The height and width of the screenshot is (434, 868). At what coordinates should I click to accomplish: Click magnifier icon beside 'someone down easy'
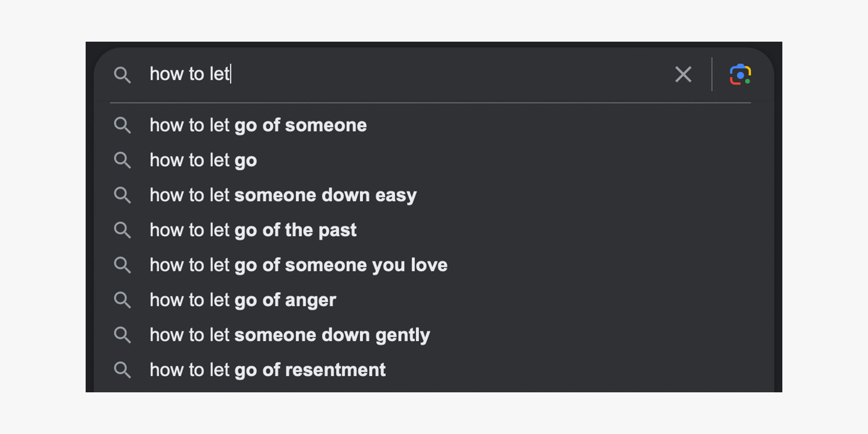click(x=122, y=195)
